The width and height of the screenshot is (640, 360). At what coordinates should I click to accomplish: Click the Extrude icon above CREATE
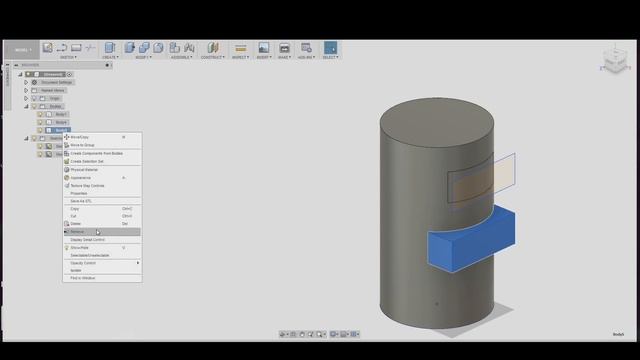coord(110,48)
